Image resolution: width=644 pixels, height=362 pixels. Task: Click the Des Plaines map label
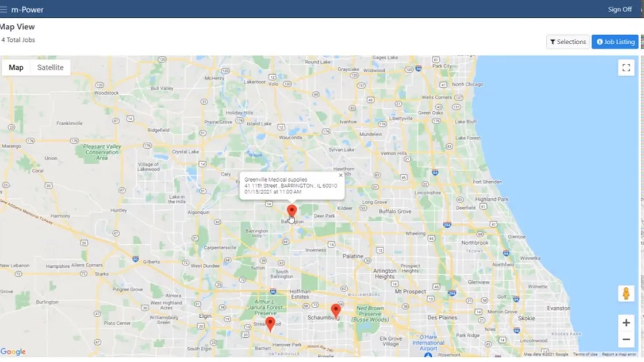[x=442, y=317]
